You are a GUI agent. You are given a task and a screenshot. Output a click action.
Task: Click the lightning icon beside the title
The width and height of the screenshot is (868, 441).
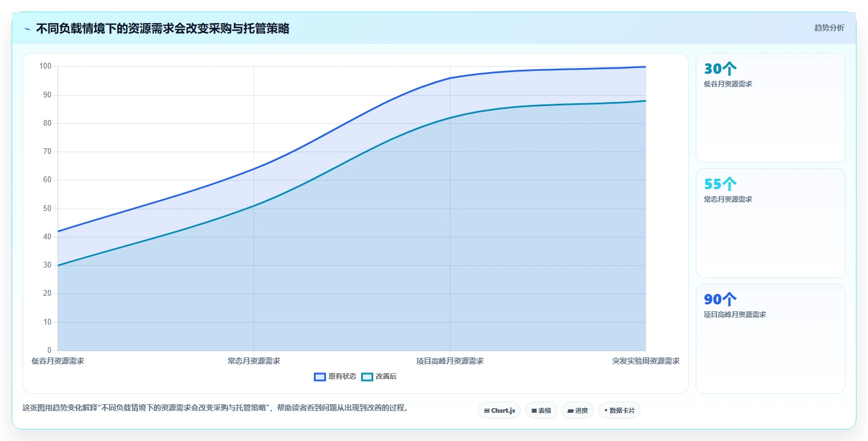(27, 29)
